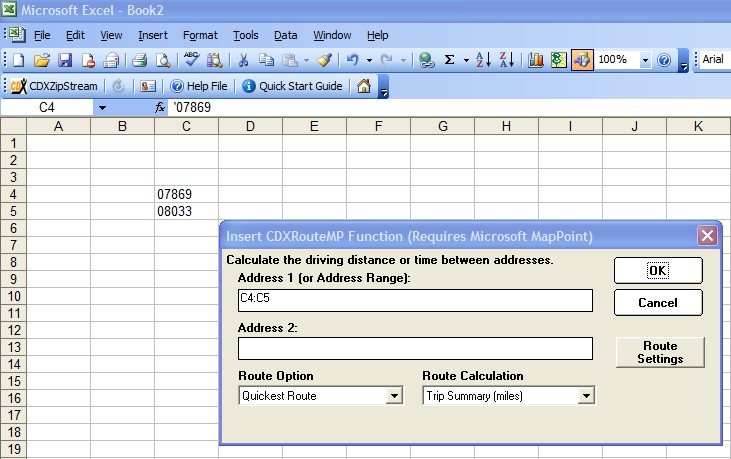This screenshot has width=731, height=459.
Task: Open the Edit menu
Action: pyautogui.click(x=75, y=35)
